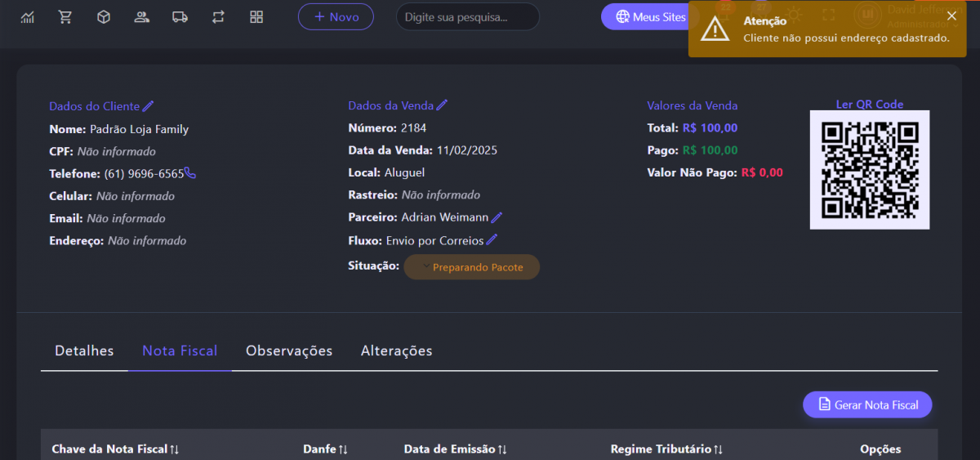Edit the Parceiro Adrian Weimann

click(x=497, y=217)
